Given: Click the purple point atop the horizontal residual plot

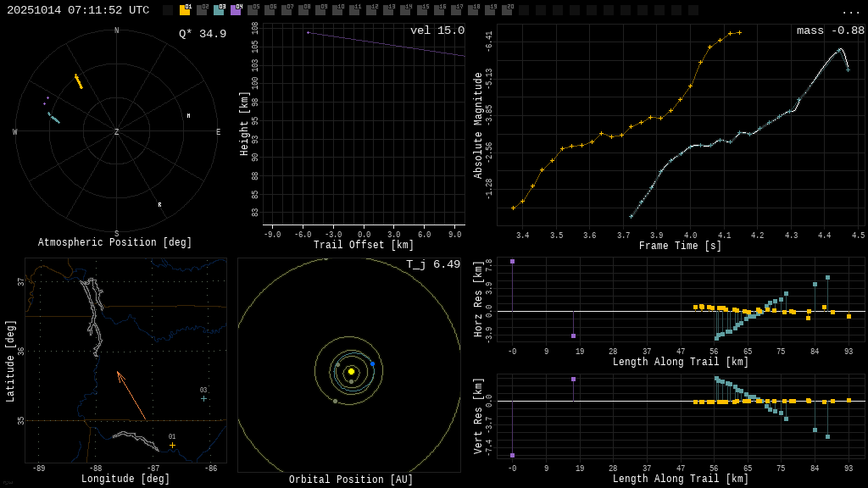Looking at the screenshot, I should tap(512, 261).
